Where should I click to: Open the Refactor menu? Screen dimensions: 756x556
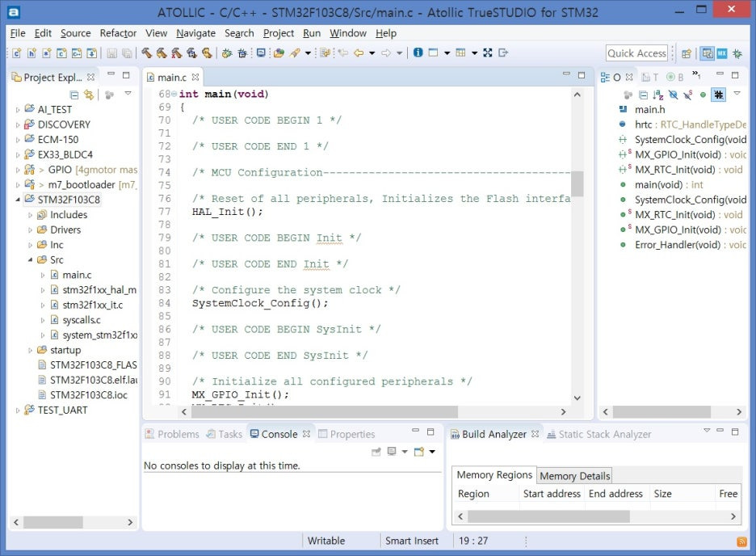118,33
